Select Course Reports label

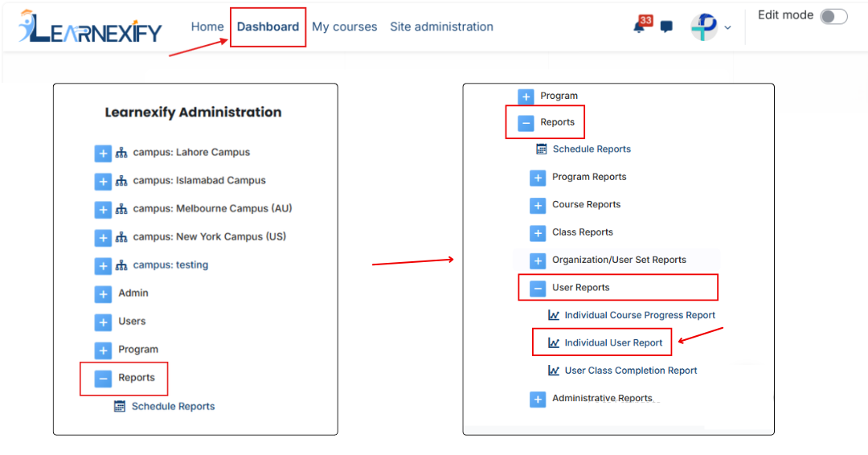pos(586,204)
